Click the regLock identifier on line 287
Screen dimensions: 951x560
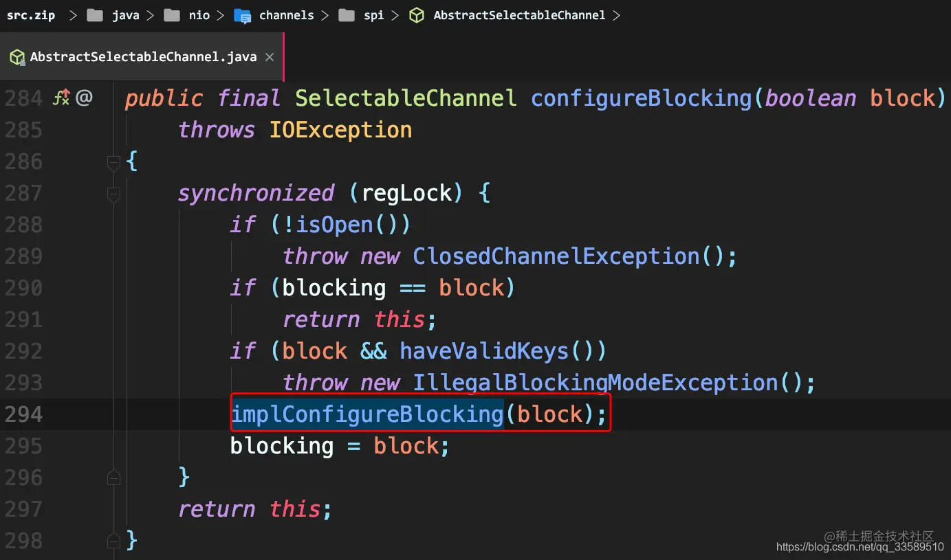(x=407, y=193)
